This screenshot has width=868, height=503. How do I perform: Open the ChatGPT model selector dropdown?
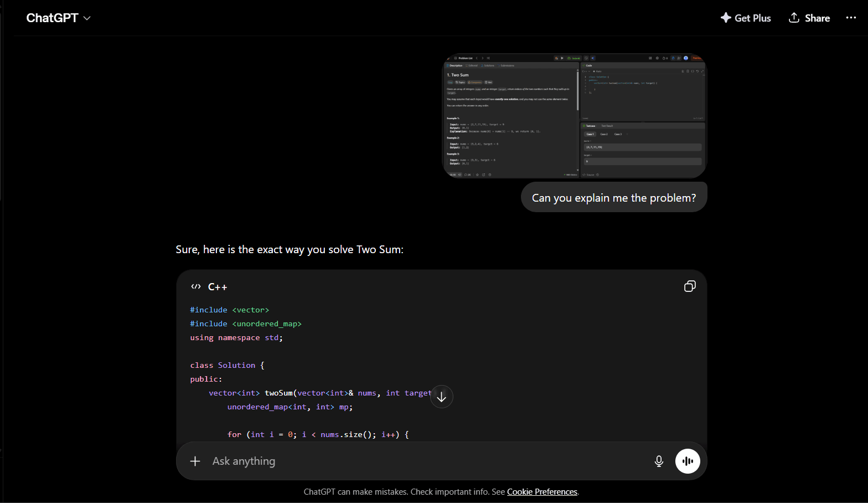(58, 18)
